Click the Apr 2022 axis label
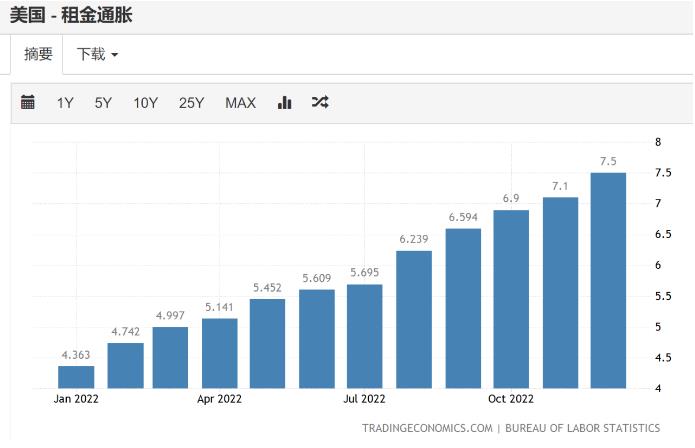 tap(219, 399)
